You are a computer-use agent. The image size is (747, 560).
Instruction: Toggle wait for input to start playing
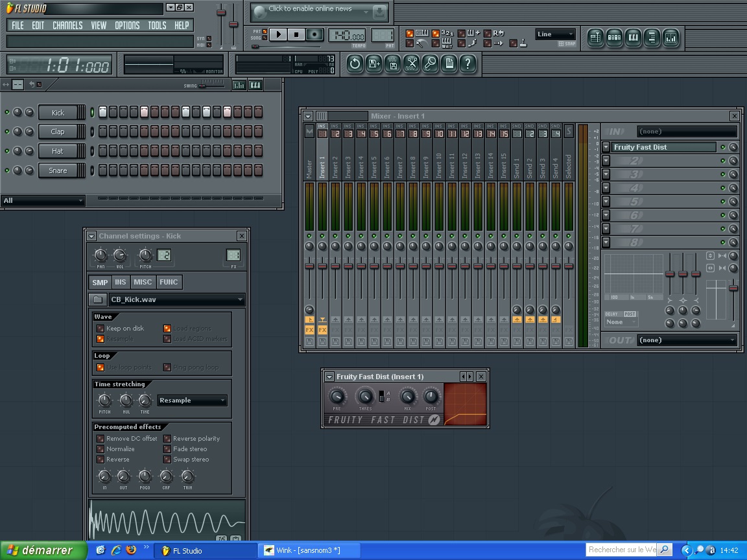[436, 43]
